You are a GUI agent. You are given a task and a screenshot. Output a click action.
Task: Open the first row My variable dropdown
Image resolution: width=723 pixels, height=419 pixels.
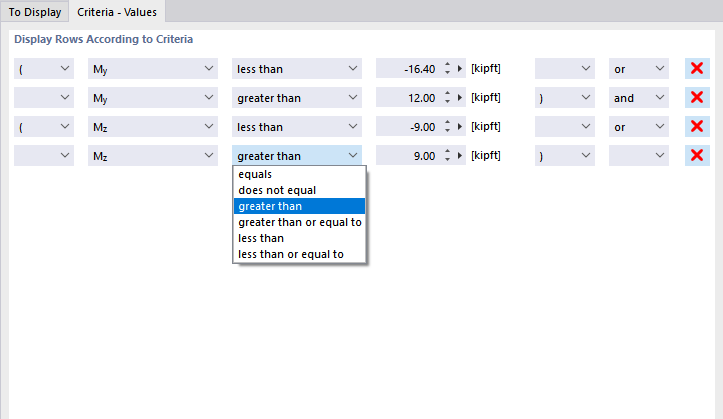pyautogui.click(x=152, y=69)
